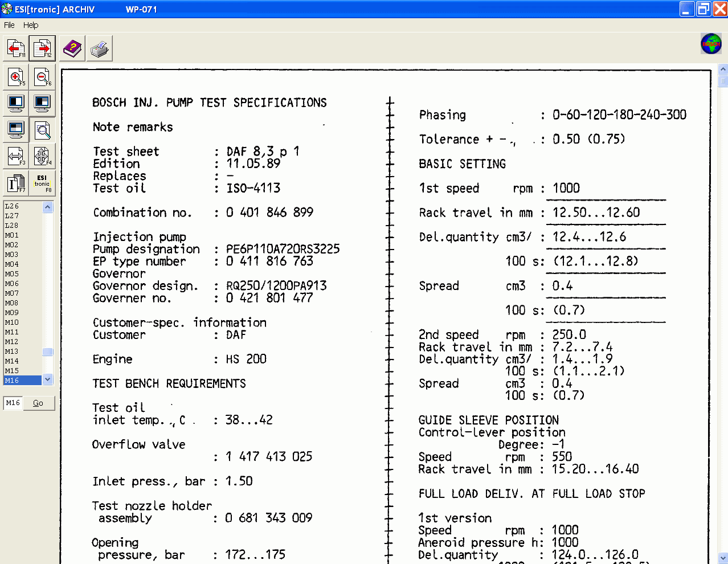
Task: Click the document scroll-up arrow
Action: [723, 70]
